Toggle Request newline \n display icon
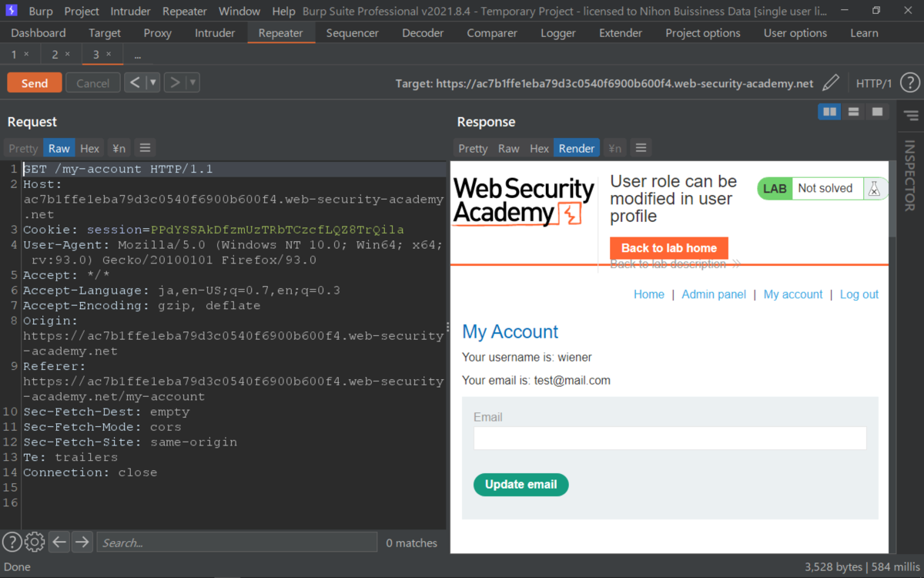This screenshot has height=578, width=924. point(119,148)
